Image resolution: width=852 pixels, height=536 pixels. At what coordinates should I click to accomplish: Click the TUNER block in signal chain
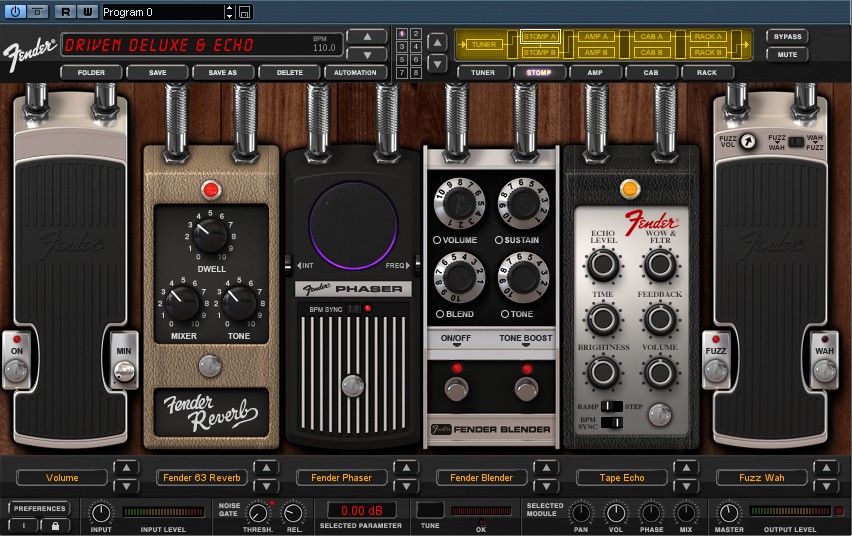pyautogui.click(x=484, y=45)
